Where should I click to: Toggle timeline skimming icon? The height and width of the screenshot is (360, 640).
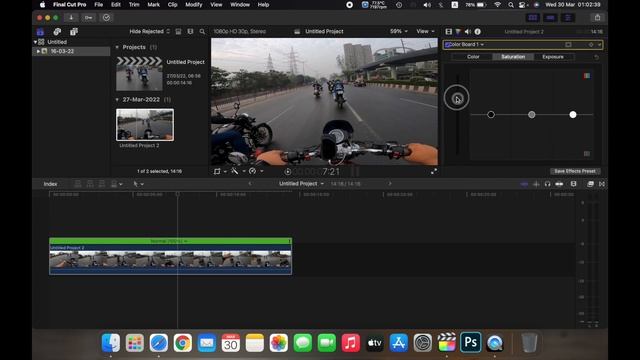coord(524,184)
